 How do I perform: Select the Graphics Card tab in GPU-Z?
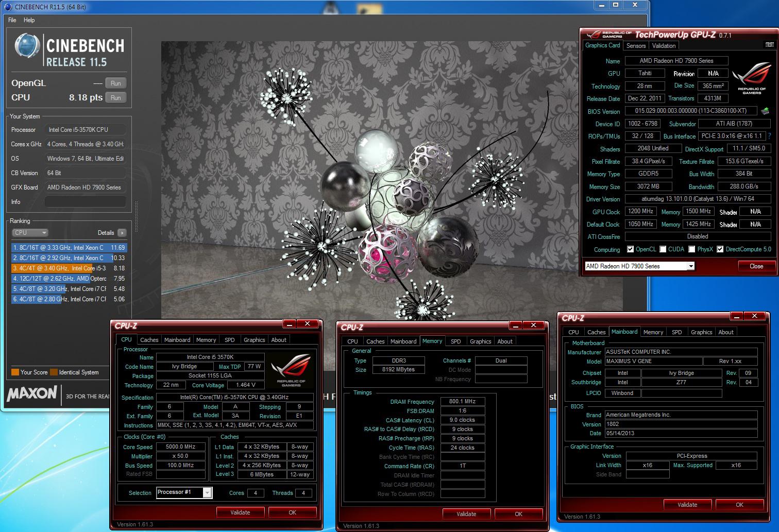click(602, 45)
